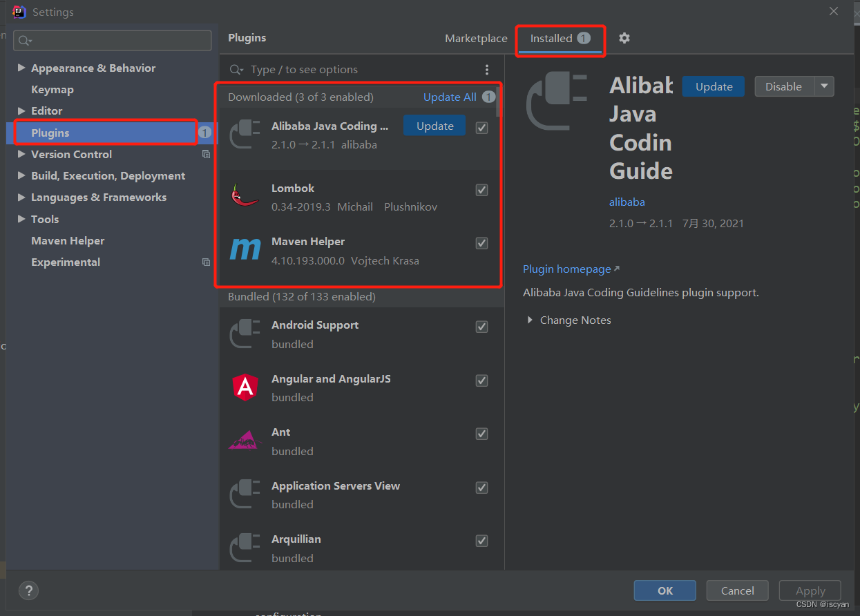The height and width of the screenshot is (616, 860).
Task: Open the three-dot options menu beside search
Action: tap(487, 70)
